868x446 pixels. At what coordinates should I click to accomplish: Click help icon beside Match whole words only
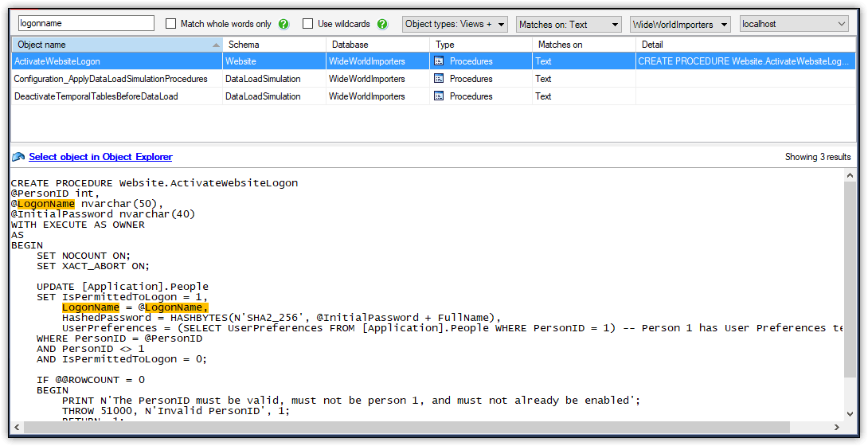(x=284, y=24)
